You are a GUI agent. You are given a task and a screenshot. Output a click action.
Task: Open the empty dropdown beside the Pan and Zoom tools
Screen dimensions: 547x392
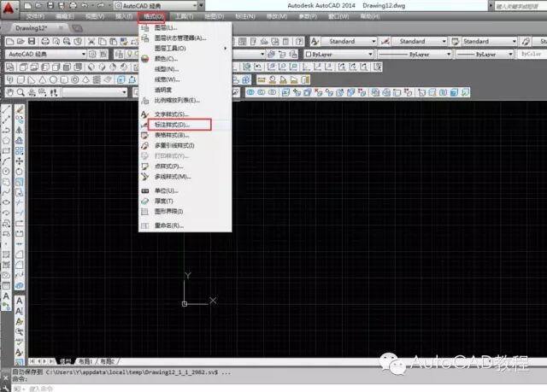pyautogui.click(x=95, y=92)
